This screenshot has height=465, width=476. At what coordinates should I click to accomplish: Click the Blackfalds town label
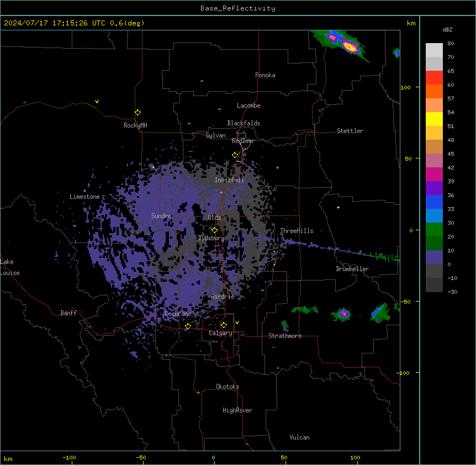pos(244,123)
